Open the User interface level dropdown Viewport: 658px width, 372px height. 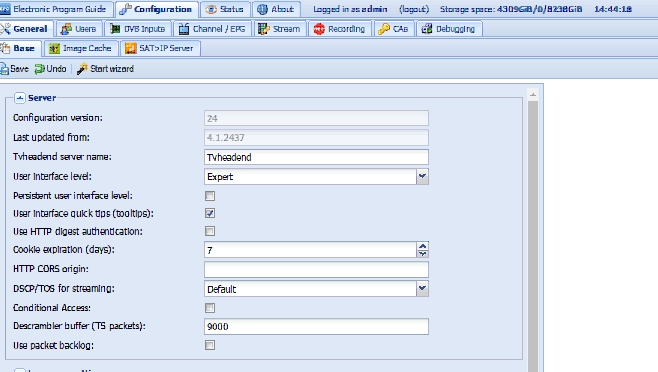click(423, 176)
